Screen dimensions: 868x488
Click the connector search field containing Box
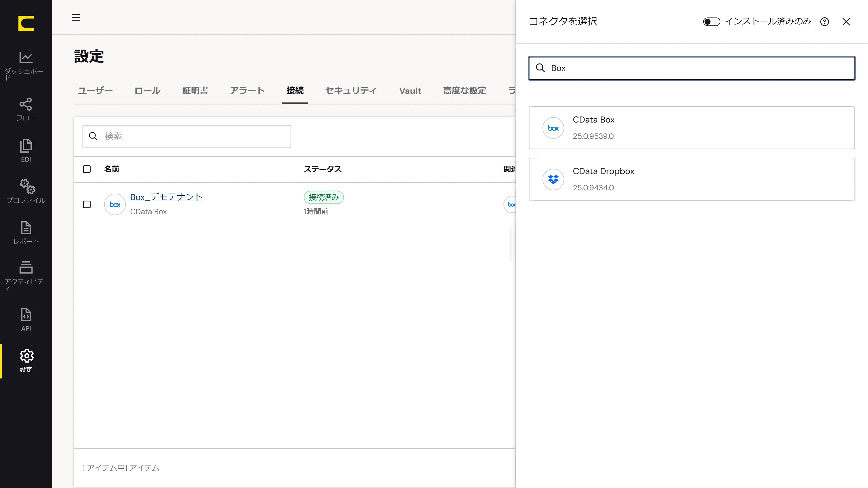pyautogui.click(x=692, y=68)
